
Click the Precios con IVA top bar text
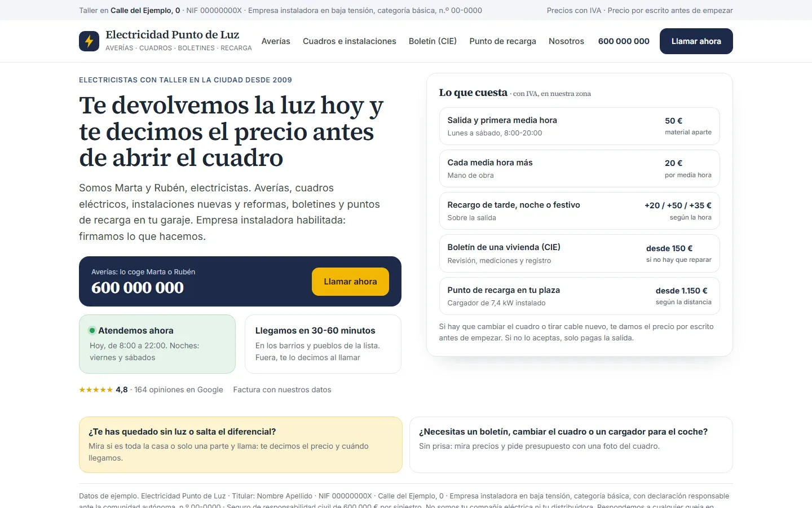574,10
